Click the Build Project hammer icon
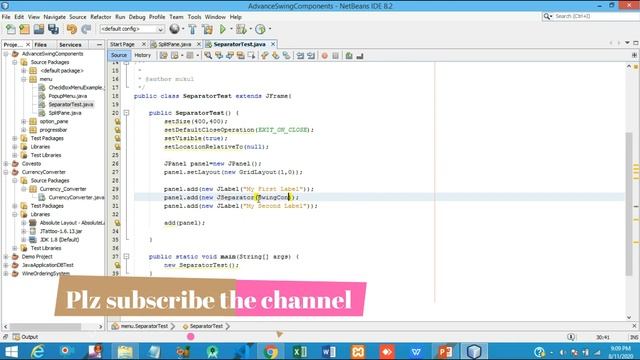The height and width of the screenshot is (360, 640). [x=192, y=29]
